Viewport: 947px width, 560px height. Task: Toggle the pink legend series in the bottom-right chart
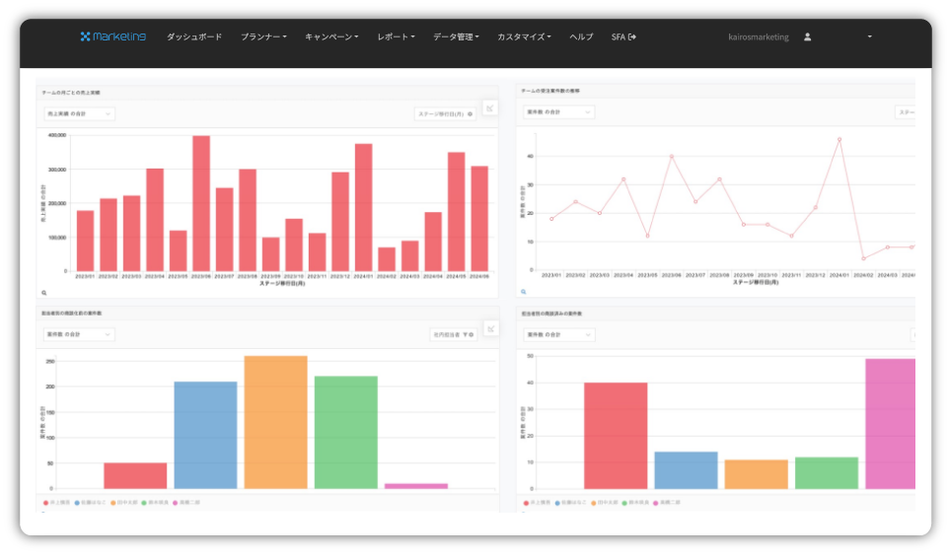pyautogui.click(x=656, y=502)
